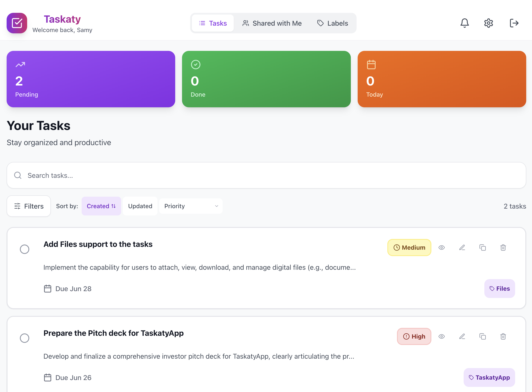Switch to the Shared with Me tab

tap(272, 23)
